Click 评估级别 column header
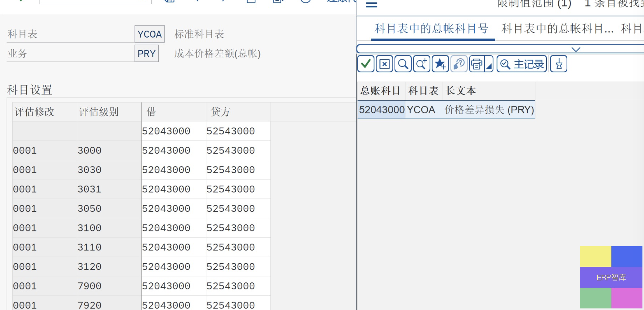This screenshot has height=310, width=644. pyautogui.click(x=109, y=112)
